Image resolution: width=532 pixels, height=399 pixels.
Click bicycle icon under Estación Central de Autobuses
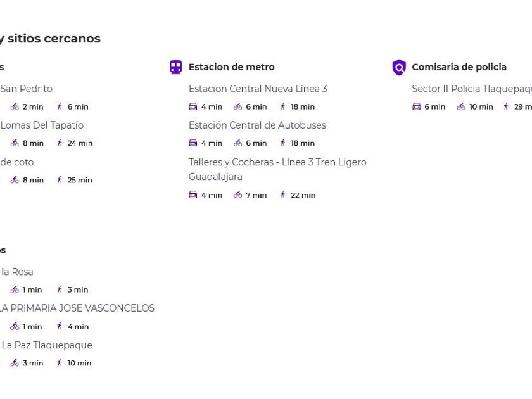pos(238,143)
